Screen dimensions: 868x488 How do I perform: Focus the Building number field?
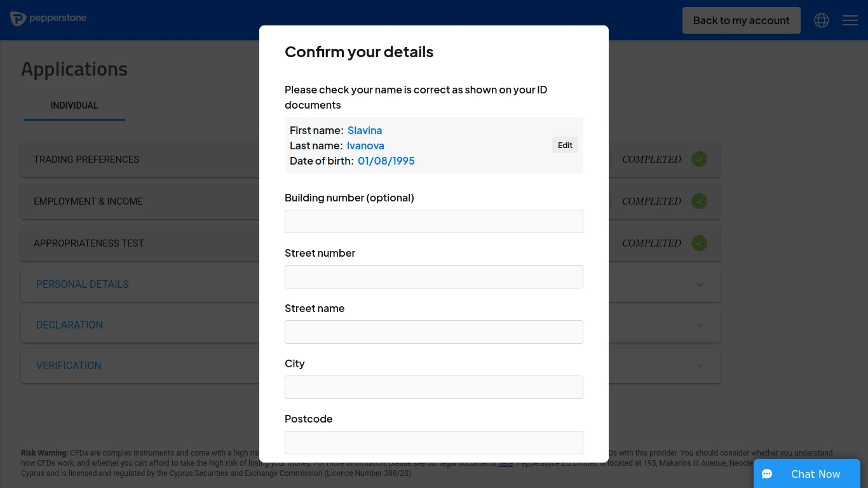(x=434, y=221)
